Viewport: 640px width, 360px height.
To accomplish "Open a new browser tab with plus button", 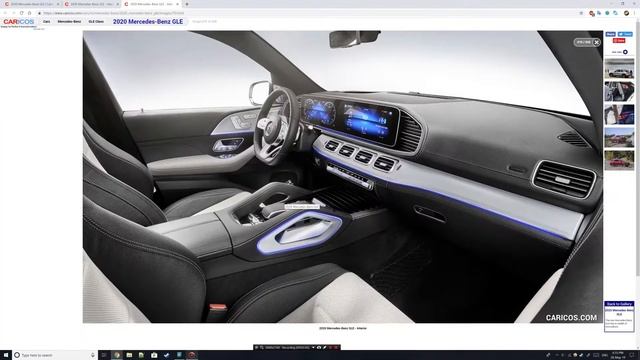I will tap(187, 4).
